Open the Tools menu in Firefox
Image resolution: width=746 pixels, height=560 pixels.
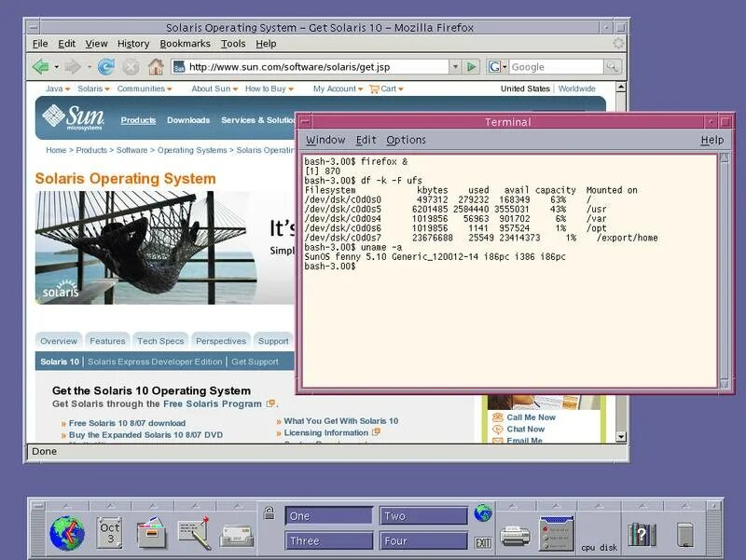[233, 44]
